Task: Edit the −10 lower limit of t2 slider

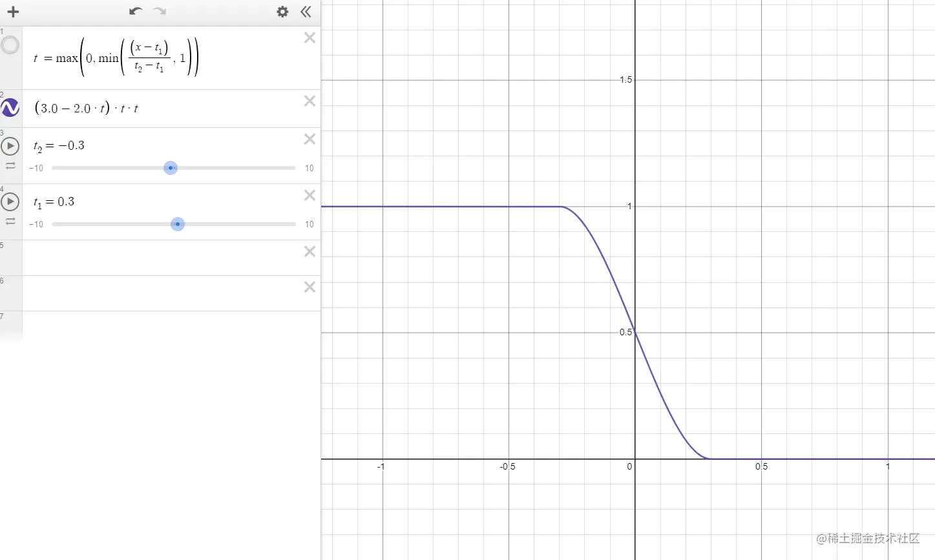Action: click(x=36, y=169)
